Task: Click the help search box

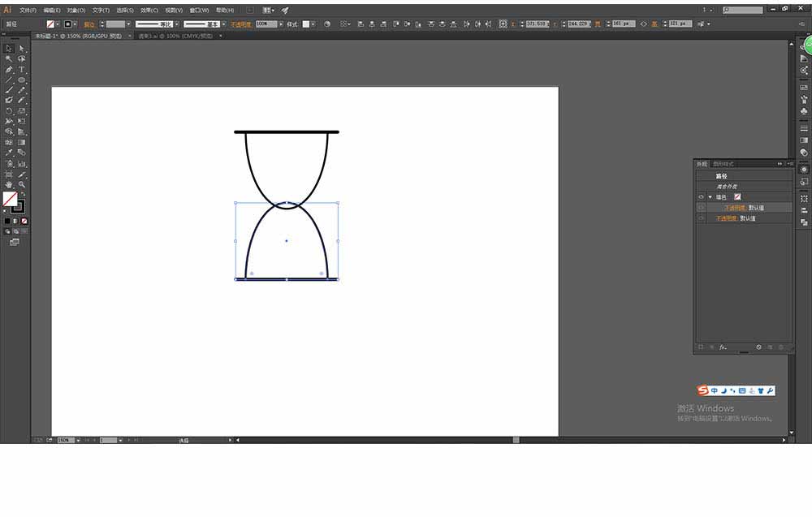Action: pos(743,10)
